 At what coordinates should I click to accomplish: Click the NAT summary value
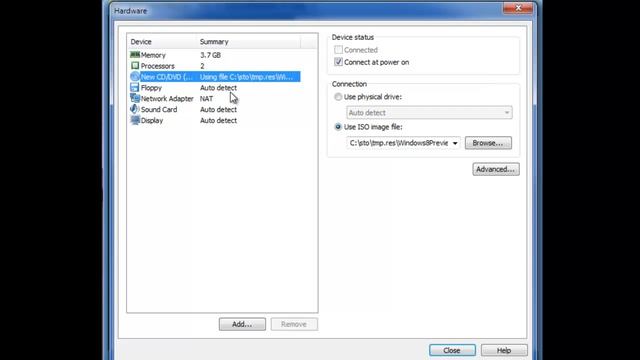[207, 99]
